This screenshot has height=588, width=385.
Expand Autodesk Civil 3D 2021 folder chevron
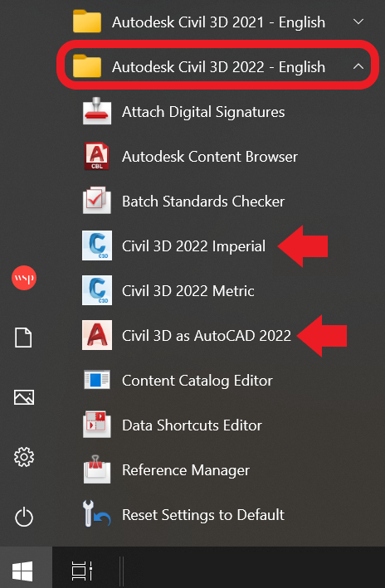(x=358, y=22)
